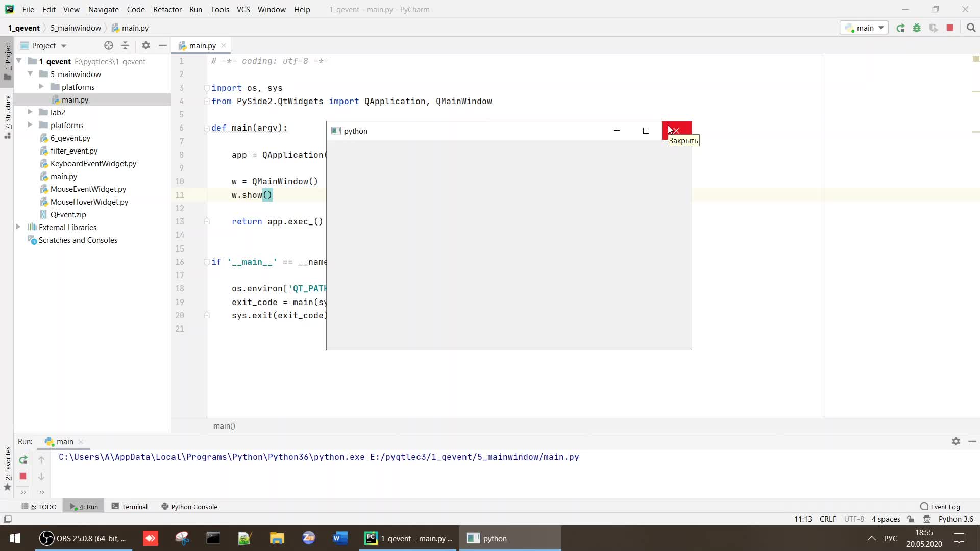This screenshot has height=551, width=980.
Task: Click the Debug bug icon in top toolbar
Action: (917, 28)
